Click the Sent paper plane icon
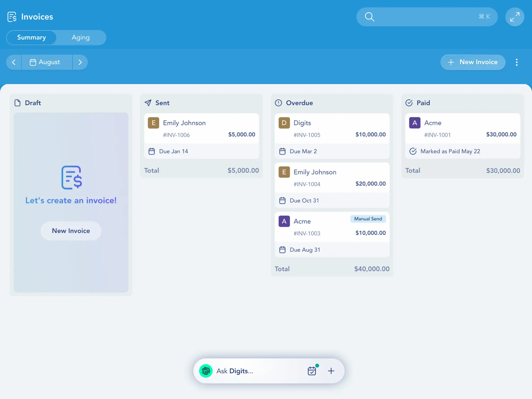The image size is (532, 399). 148,103
